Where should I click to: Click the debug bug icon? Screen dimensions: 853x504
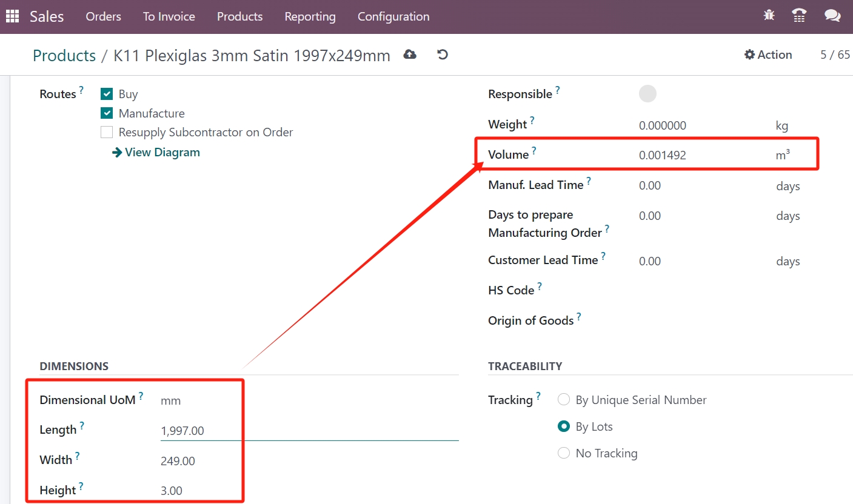click(769, 16)
